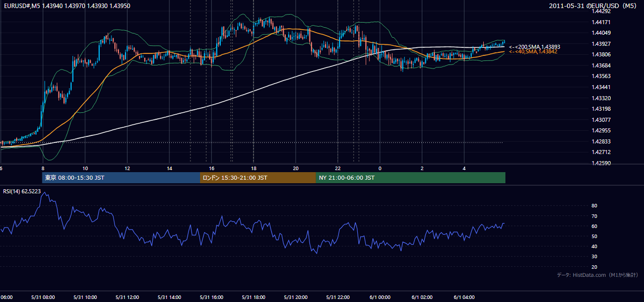Viewport: 644px width, 302px height.
Task: Click hour mark 8 under price chart
Action: (x=43, y=168)
